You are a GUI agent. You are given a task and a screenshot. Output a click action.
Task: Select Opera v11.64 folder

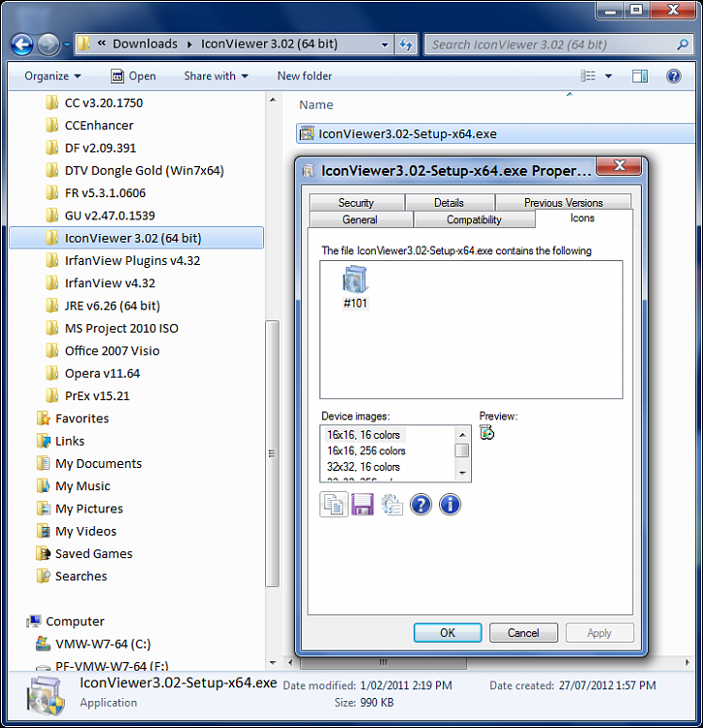pos(102,374)
